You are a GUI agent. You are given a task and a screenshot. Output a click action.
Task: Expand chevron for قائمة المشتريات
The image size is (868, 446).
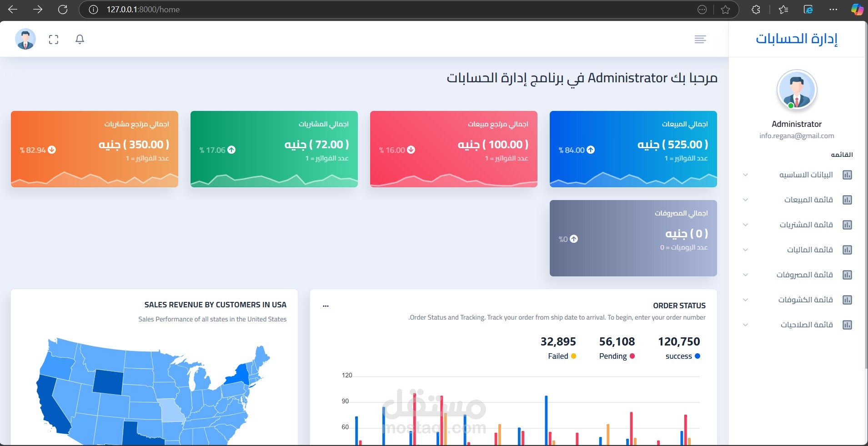click(745, 225)
